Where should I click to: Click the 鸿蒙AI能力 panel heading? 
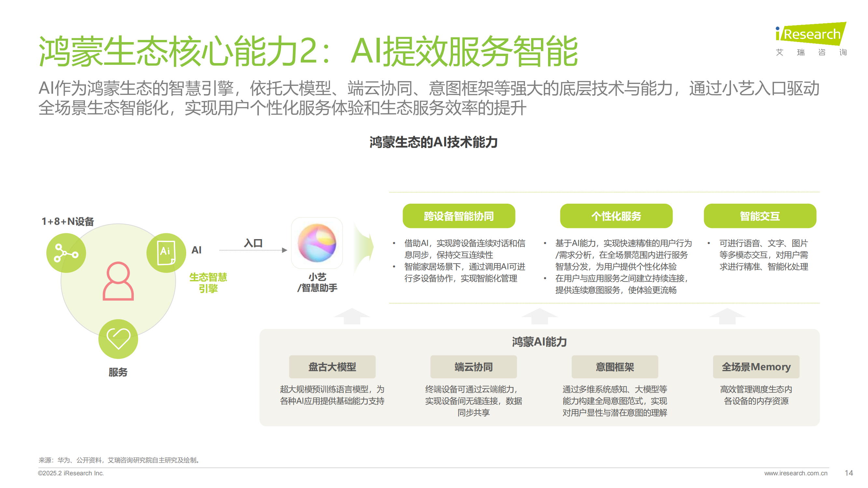[540, 342]
